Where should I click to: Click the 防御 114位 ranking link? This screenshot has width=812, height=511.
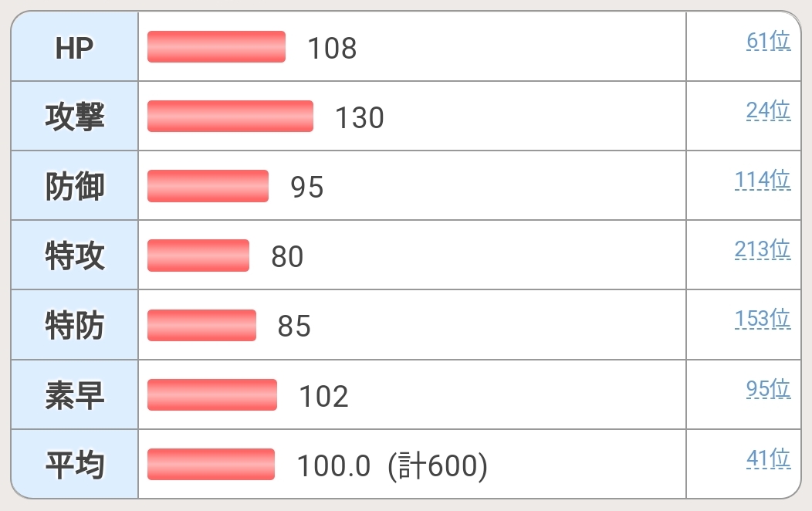click(763, 180)
